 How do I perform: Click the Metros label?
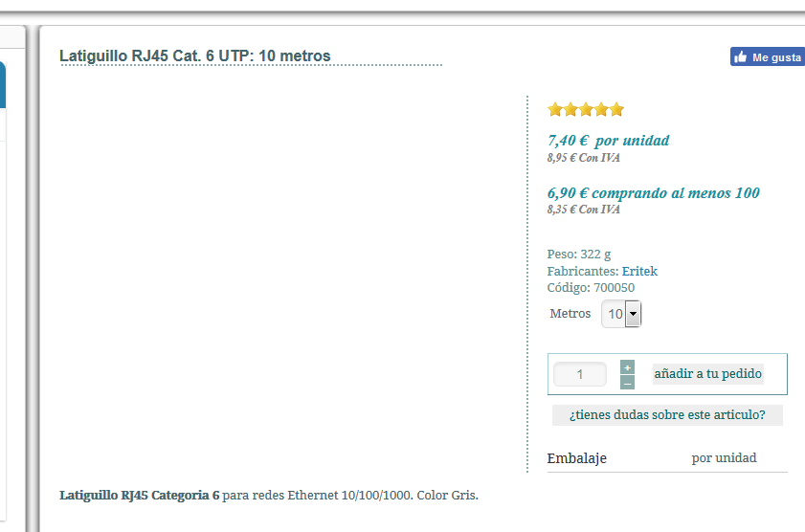pyautogui.click(x=570, y=314)
